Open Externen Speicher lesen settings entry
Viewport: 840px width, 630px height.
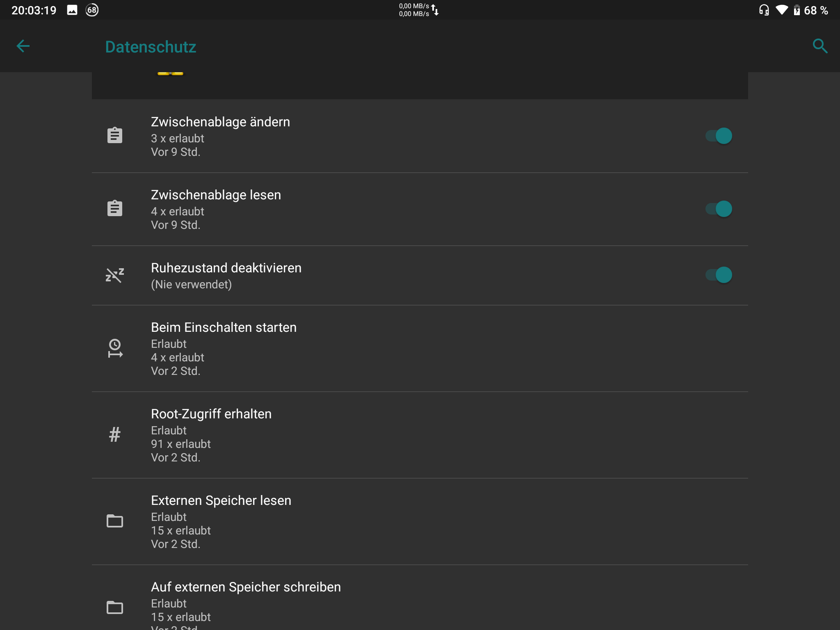coord(369,521)
